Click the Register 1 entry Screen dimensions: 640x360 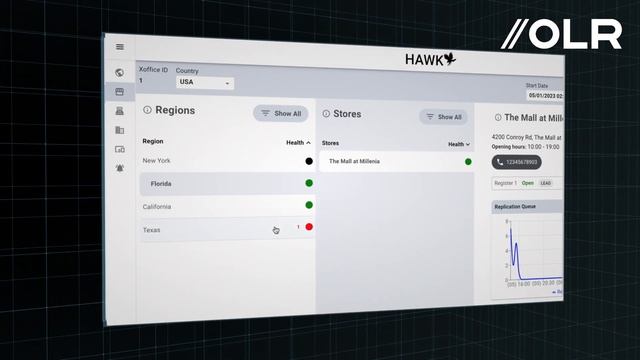[x=527, y=183]
